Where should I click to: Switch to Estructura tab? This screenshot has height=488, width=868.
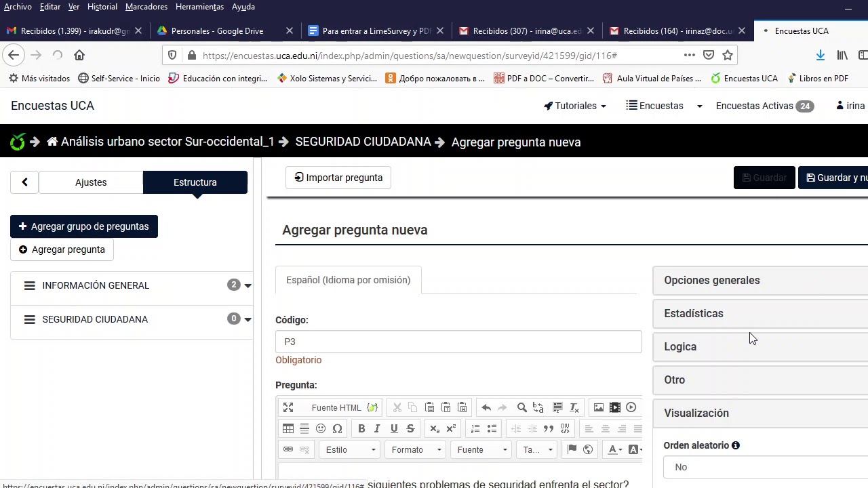pos(195,182)
